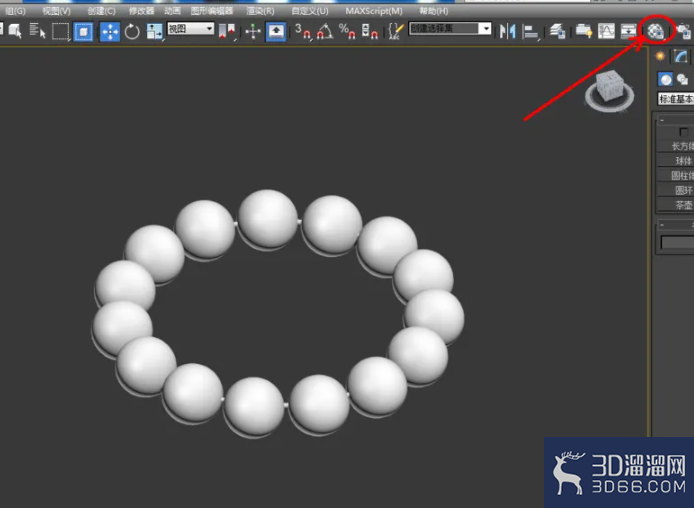Switch to Create command panel tab
This screenshot has width=694, height=508.
660,56
